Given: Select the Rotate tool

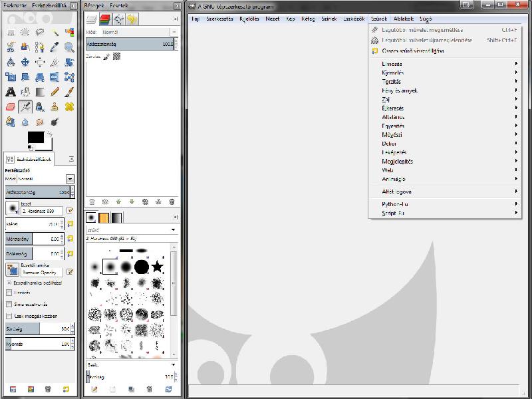Looking at the screenshot, I should 69,62.
